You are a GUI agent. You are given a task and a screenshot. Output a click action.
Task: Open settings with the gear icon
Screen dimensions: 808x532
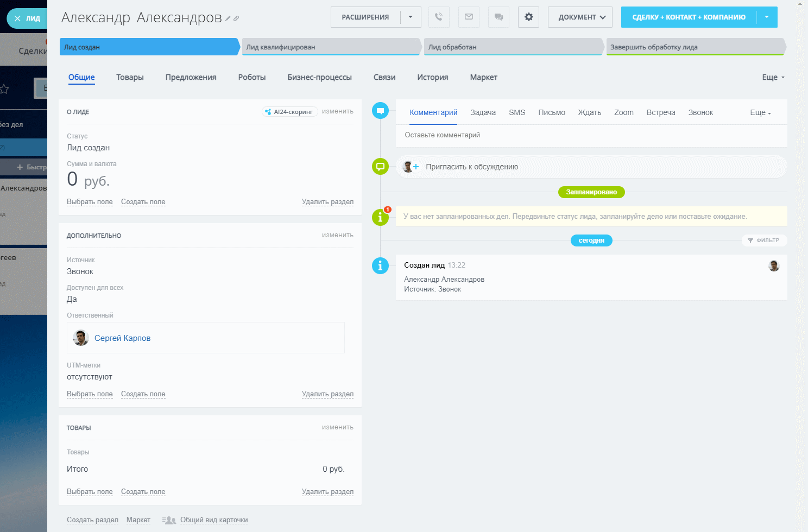(x=528, y=17)
